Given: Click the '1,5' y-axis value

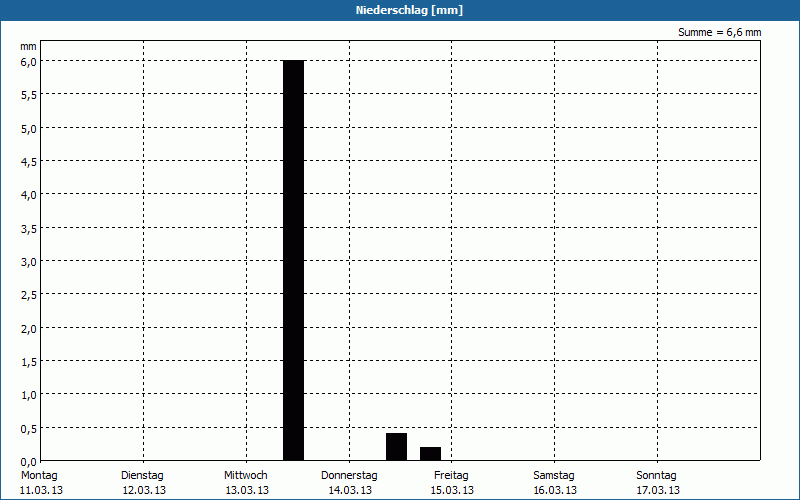Looking at the screenshot, I should [29, 362].
